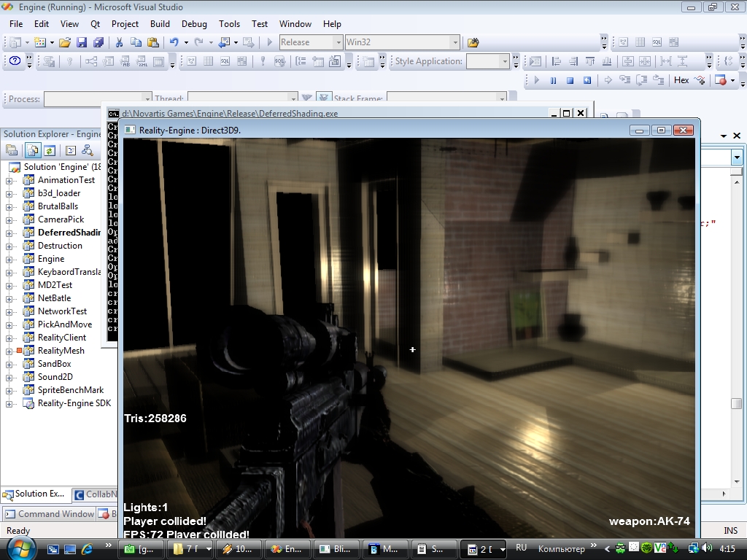Image resolution: width=747 pixels, height=560 pixels.
Task: Select the NetworkTest project in tree
Action: (62, 311)
